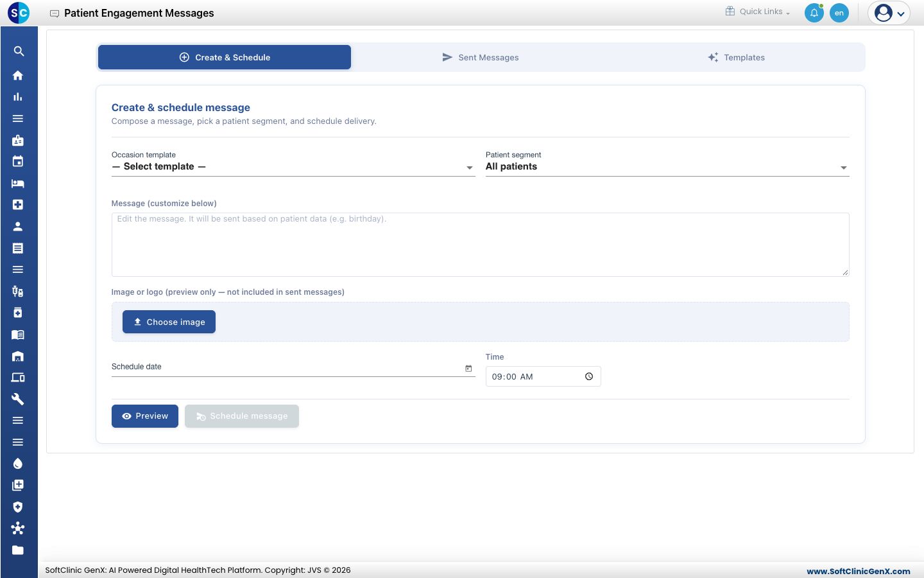Open the receipt icon in the sidebar
924x578 pixels.
[x=18, y=248]
